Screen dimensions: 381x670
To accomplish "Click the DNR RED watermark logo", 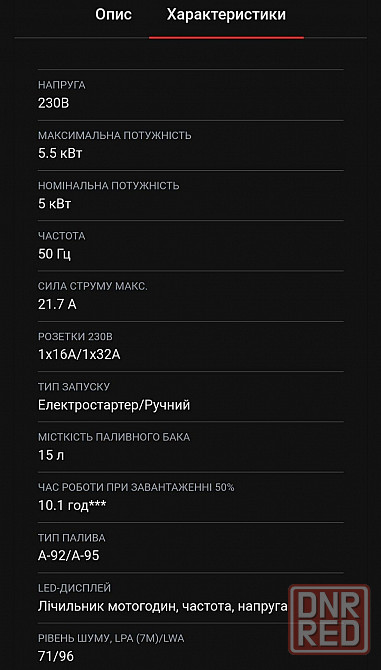I will (329, 619).
